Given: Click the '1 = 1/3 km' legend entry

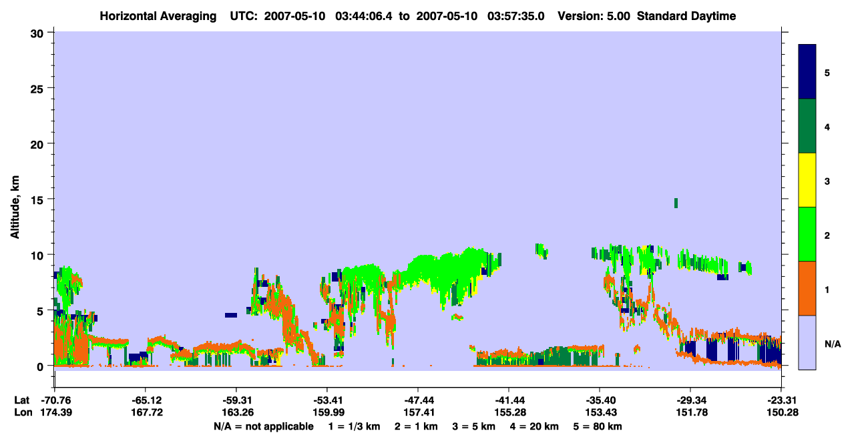Looking at the screenshot, I should point(355,426).
